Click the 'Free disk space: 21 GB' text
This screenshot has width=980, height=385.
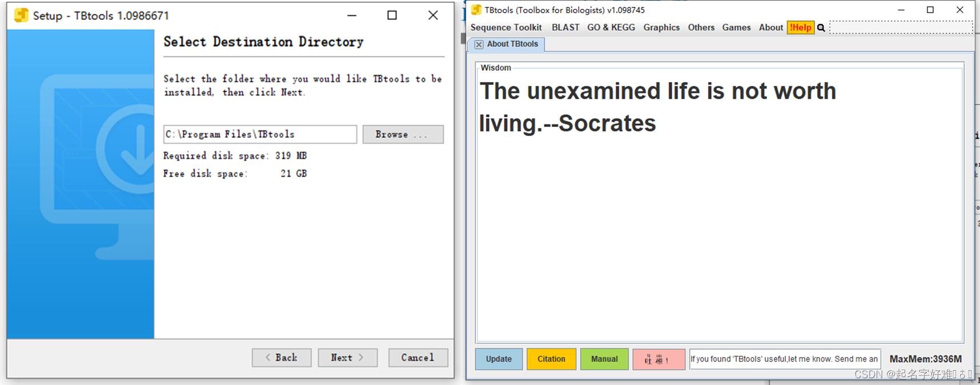(x=235, y=174)
